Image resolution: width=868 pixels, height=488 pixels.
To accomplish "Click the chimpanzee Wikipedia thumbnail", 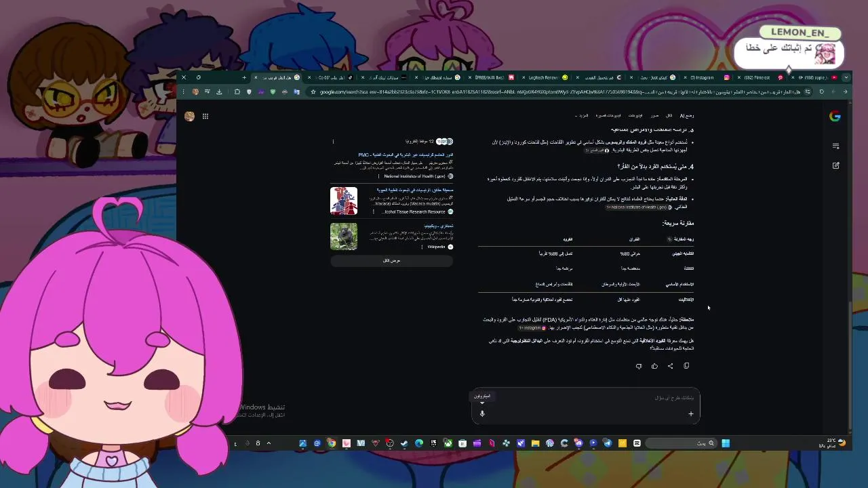I will tap(344, 237).
